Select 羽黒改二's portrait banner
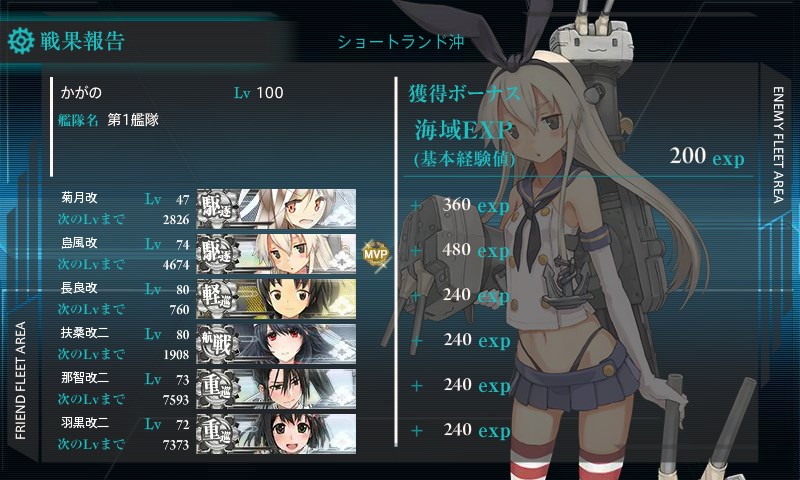Image resolution: width=800 pixels, height=480 pixels. coord(277,433)
